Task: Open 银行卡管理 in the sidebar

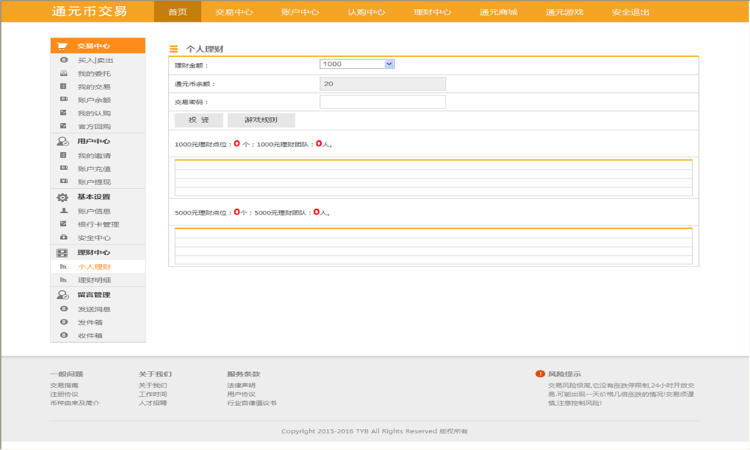Action: 98,224
